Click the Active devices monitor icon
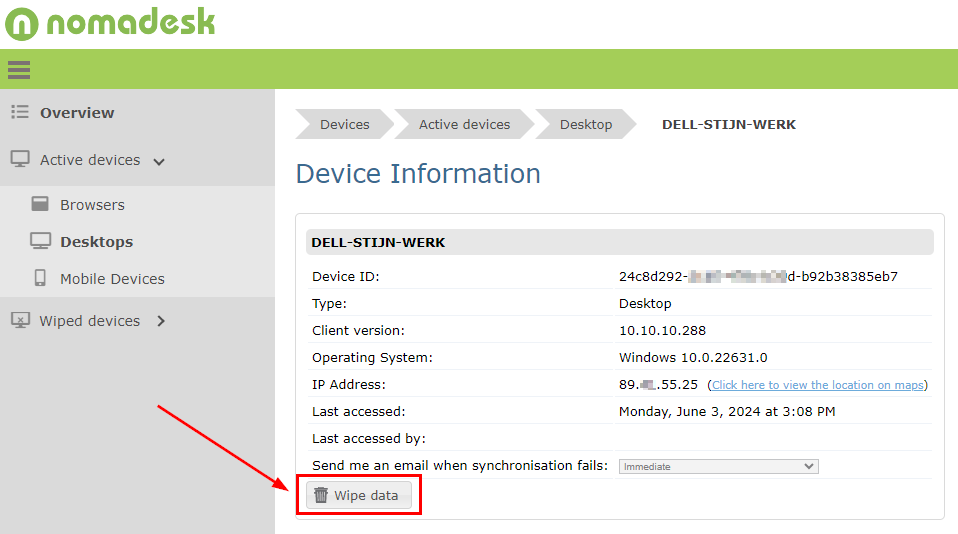The width and height of the screenshot is (958, 534). pyautogui.click(x=20, y=160)
